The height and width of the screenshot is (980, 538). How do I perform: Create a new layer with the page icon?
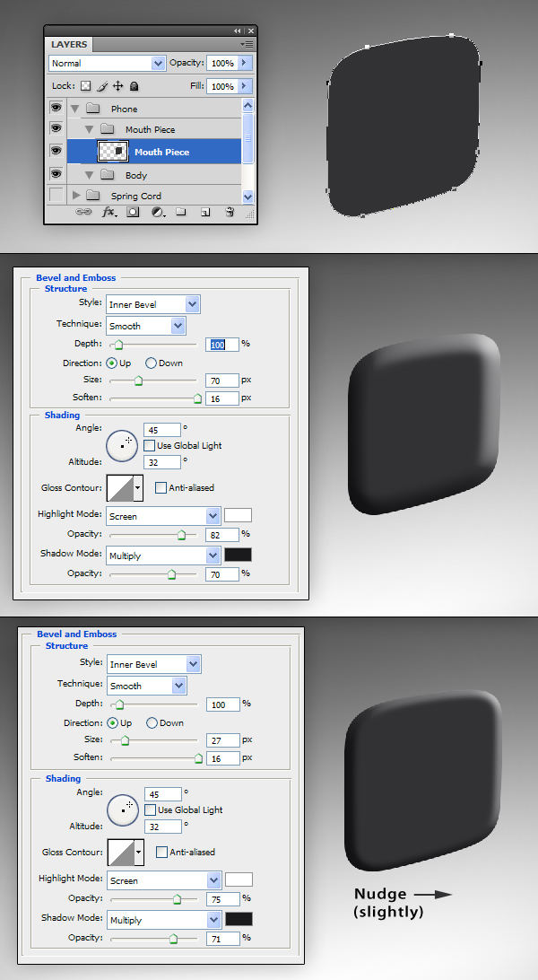[205, 213]
